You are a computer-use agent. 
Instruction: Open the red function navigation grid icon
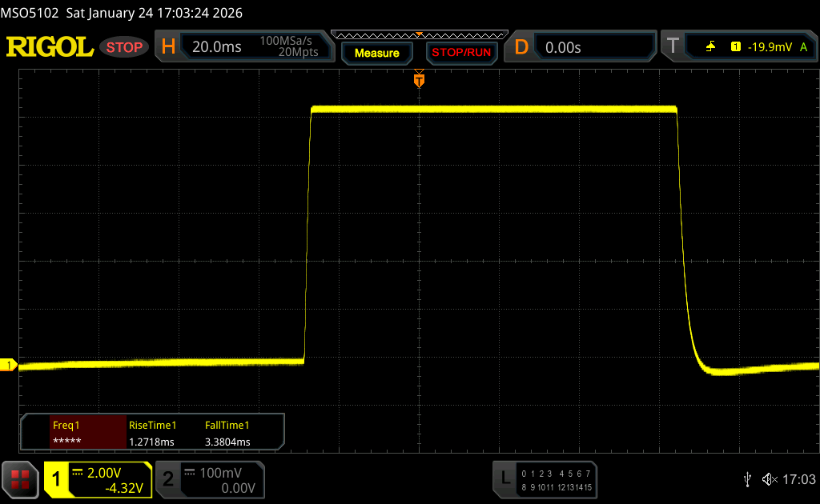pyautogui.click(x=20, y=479)
